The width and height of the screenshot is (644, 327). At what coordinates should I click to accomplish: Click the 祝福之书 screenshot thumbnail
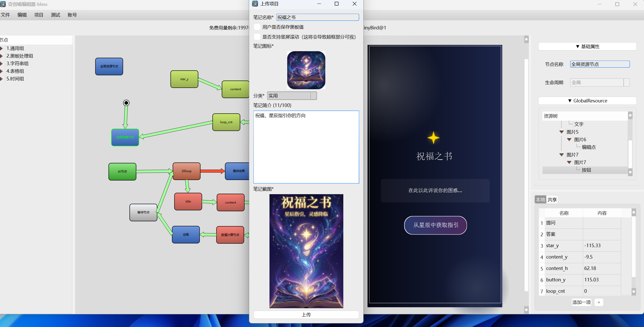click(x=306, y=251)
